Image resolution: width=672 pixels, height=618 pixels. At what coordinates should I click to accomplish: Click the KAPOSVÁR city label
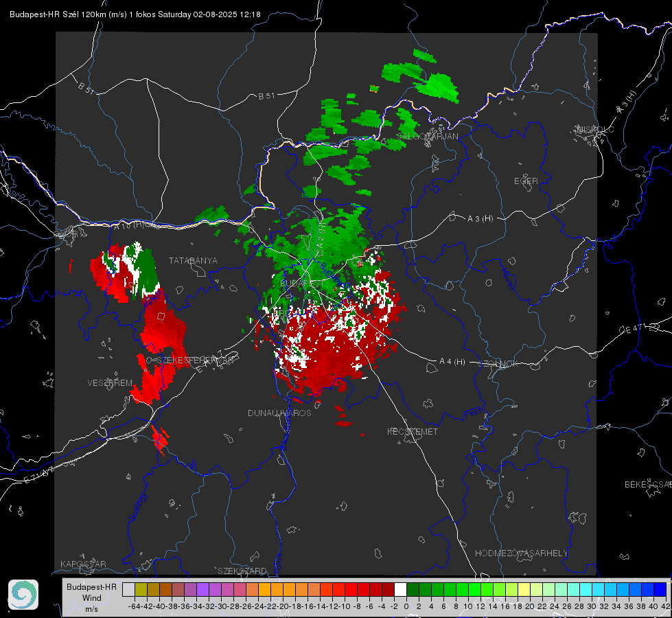click(83, 564)
